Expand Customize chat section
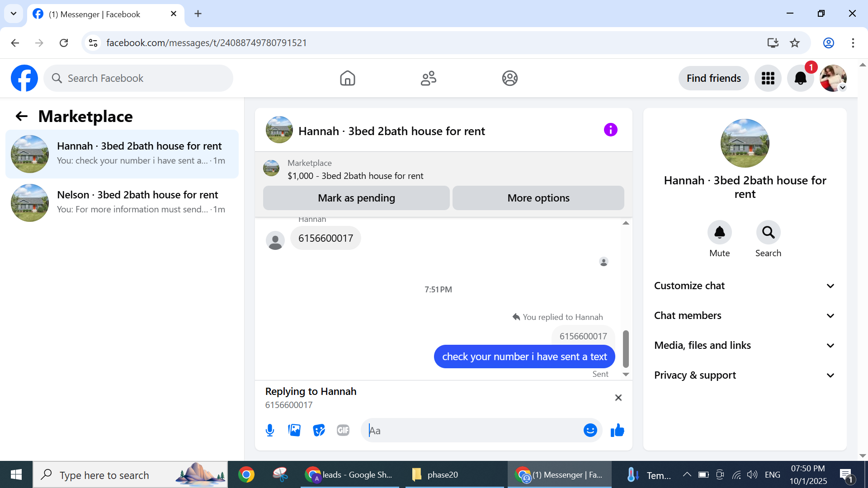Image resolution: width=868 pixels, height=488 pixels. [x=745, y=286]
